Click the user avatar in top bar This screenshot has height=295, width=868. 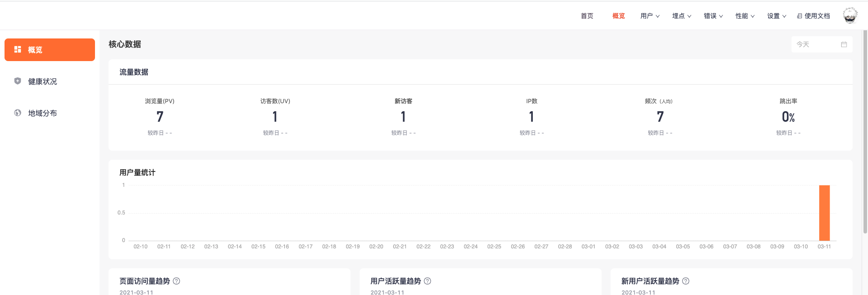[850, 15]
